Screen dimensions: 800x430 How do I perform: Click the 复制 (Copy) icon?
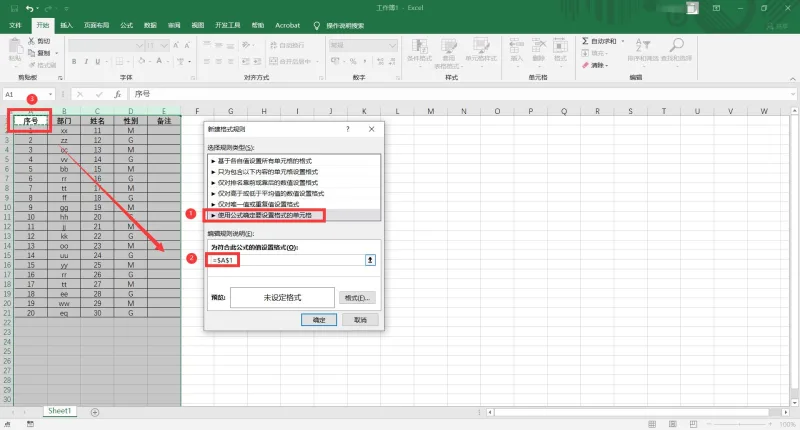point(32,53)
